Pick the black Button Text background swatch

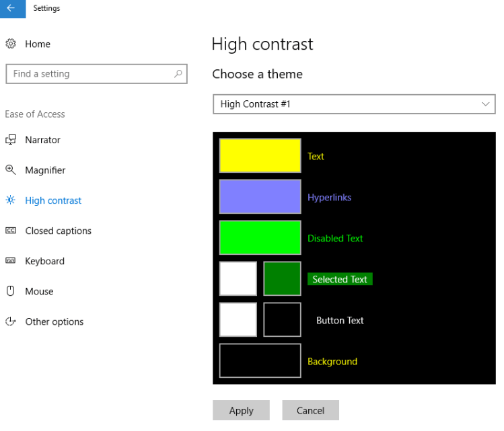click(x=282, y=319)
